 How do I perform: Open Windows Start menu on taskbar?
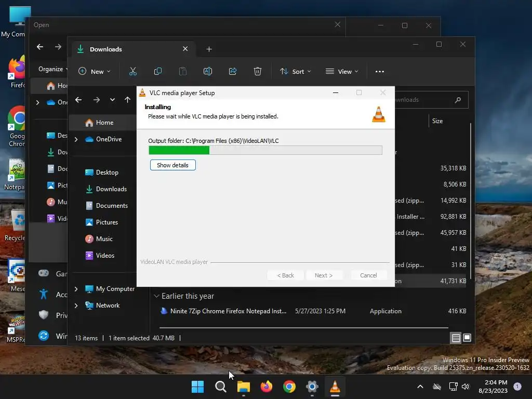[x=197, y=387]
